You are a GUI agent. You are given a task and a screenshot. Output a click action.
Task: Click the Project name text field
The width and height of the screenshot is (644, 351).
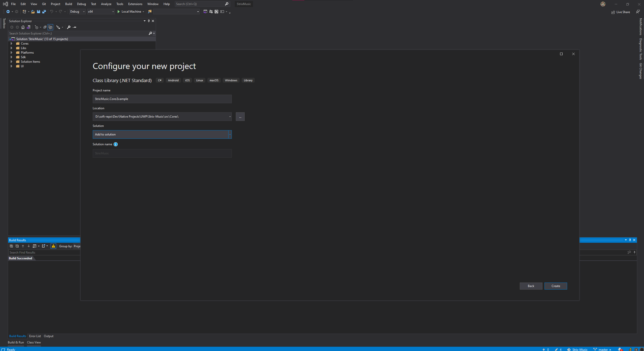[x=162, y=99]
